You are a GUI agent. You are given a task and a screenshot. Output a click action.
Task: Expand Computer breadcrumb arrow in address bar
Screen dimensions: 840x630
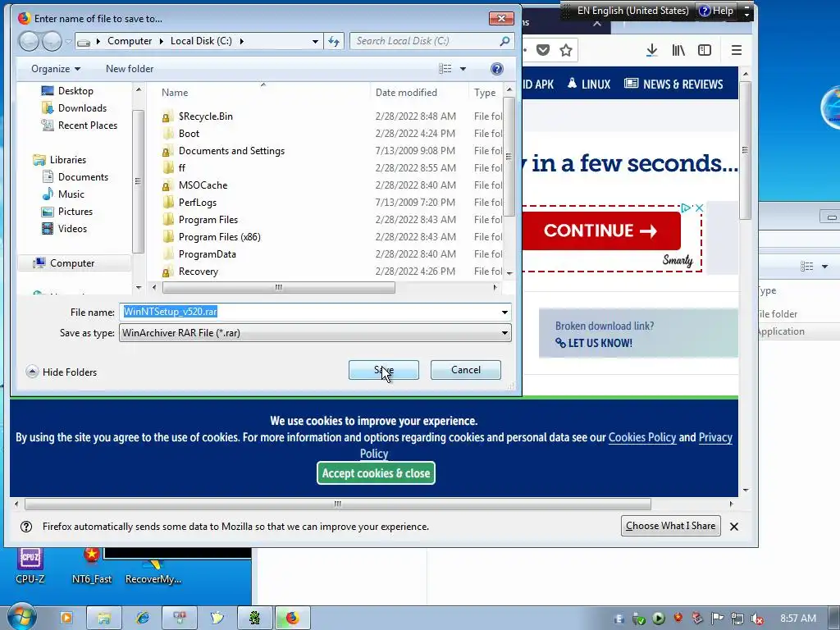coord(162,41)
